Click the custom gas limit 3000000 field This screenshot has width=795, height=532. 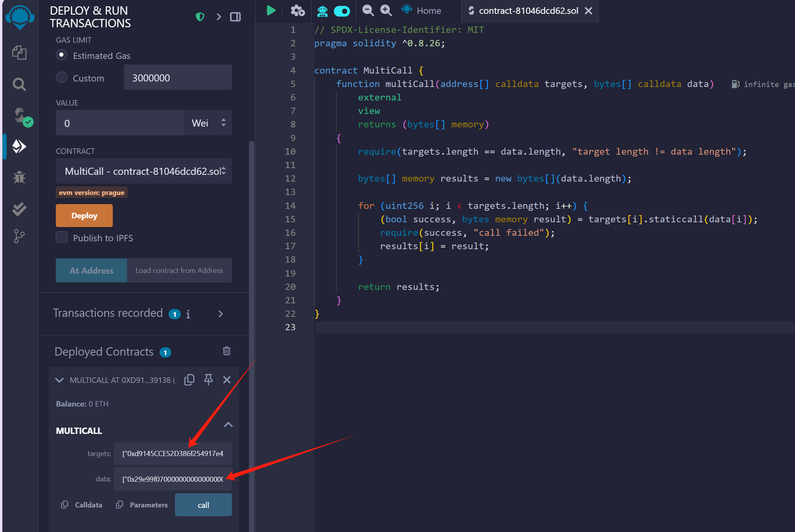(178, 78)
